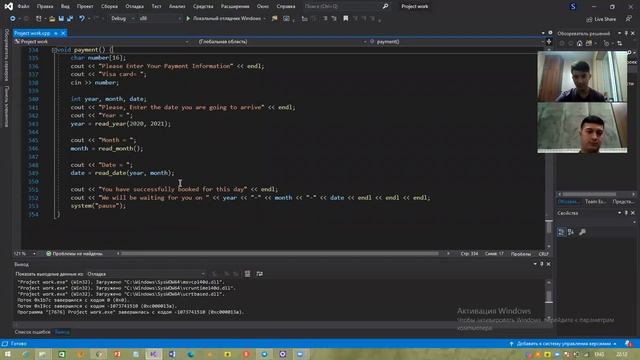Screen dimensions: 640x360
Task: Click the search magnifier icon
Action: (x=385, y=6)
